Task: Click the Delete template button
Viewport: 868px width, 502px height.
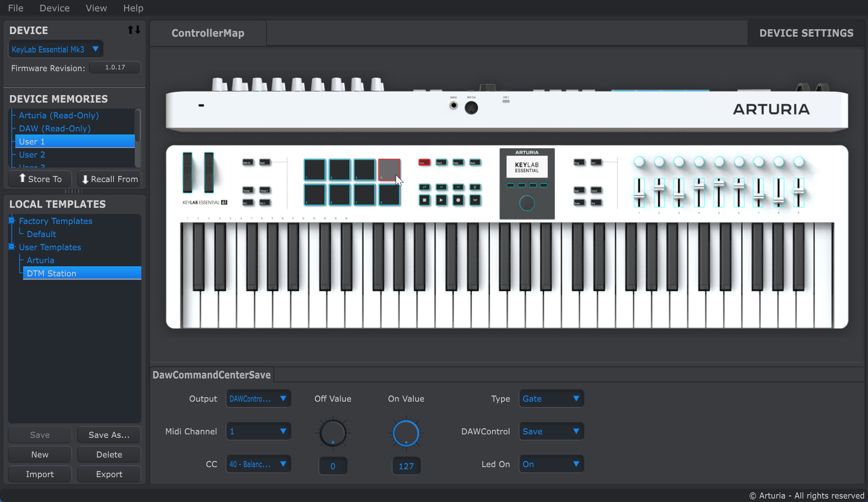Action: 109,454
